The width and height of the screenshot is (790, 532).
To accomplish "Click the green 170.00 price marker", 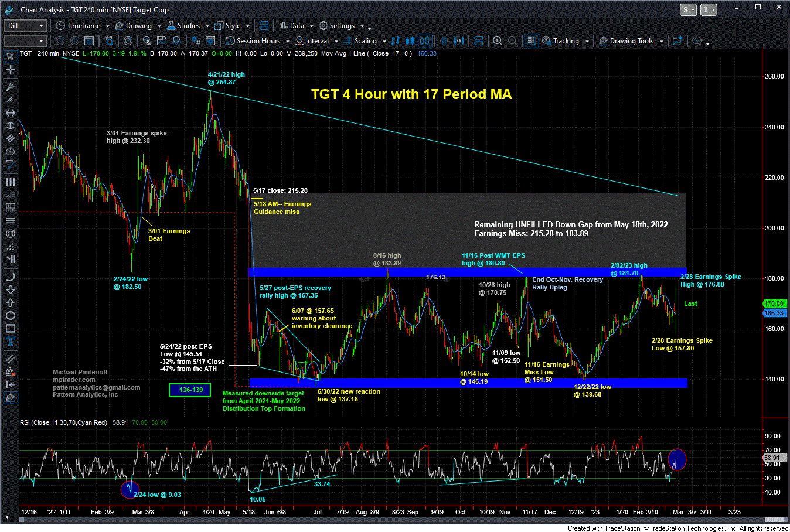I will (774, 303).
